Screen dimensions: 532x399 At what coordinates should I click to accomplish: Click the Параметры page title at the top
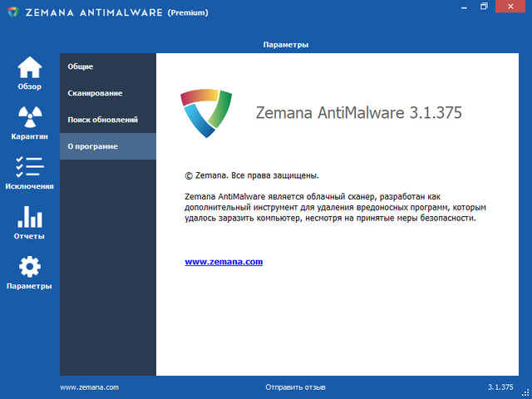point(285,43)
